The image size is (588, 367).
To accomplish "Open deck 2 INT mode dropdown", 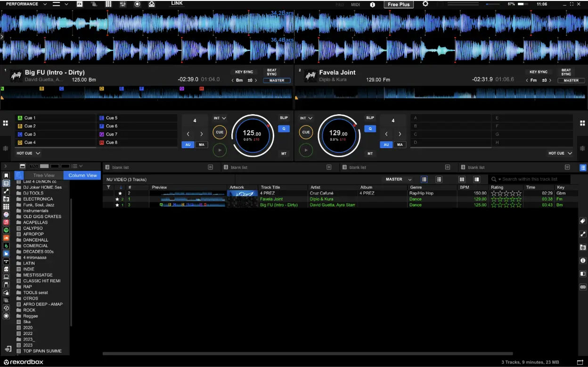I will 306,118.
